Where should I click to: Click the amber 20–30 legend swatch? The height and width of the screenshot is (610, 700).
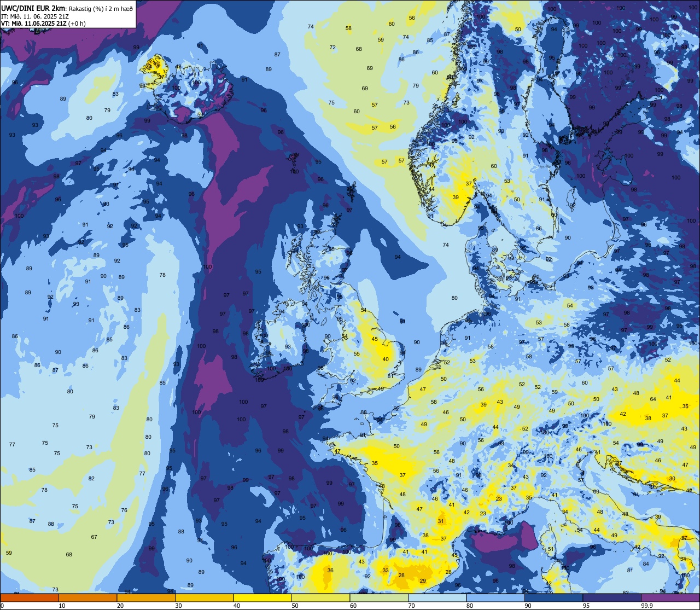(146, 597)
